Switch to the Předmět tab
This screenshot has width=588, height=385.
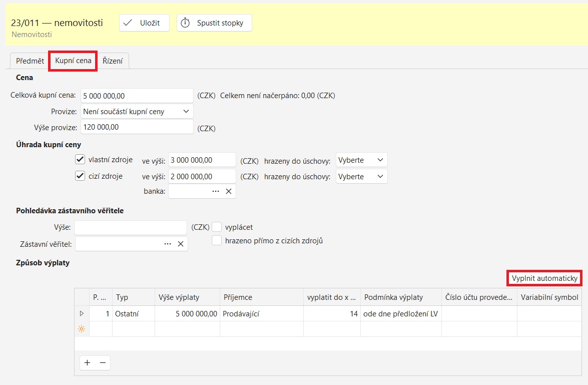coord(30,61)
